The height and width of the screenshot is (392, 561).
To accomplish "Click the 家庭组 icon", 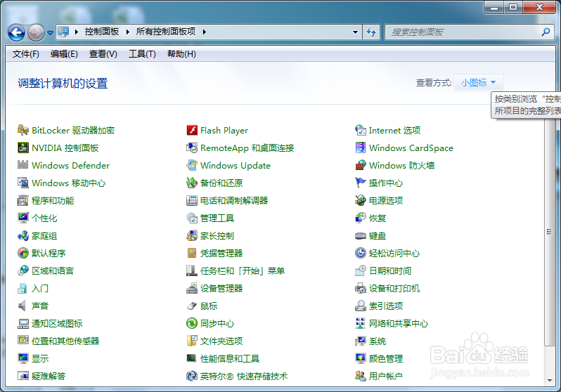I will click(x=23, y=236).
